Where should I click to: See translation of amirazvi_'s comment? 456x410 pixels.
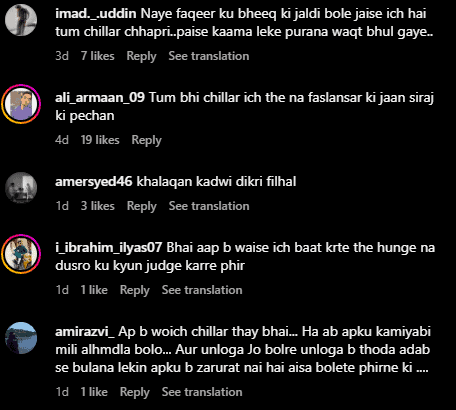point(202,392)
